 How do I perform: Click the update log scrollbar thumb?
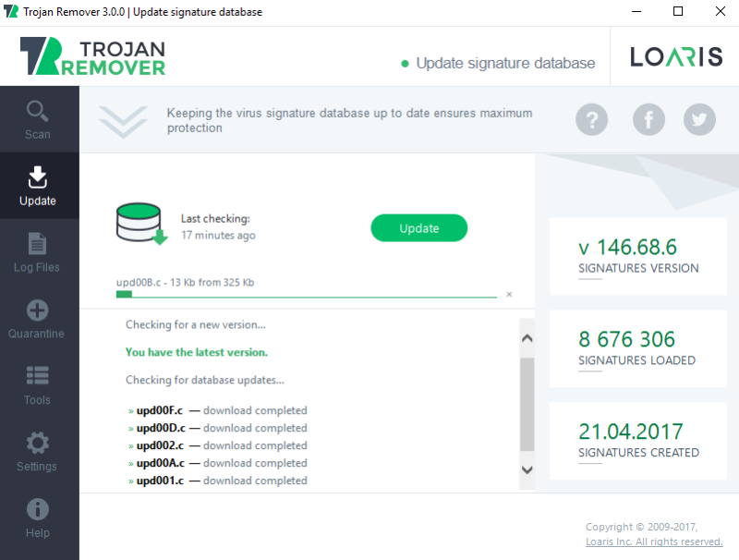pos(527,405)
